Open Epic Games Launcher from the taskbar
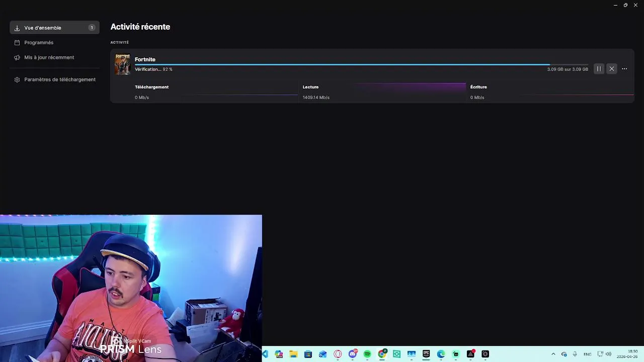This screenshot has width=644, height=362. pyautogui.click(x=426, y=354)
